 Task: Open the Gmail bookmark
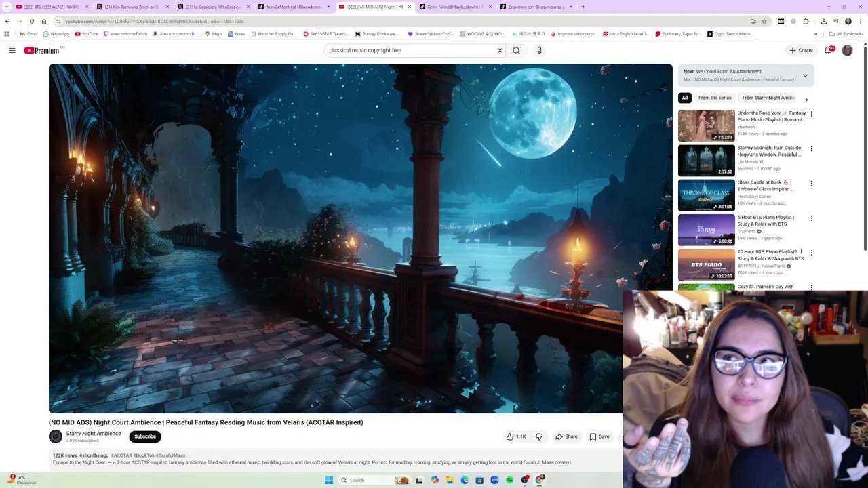(x=28, y=34)
